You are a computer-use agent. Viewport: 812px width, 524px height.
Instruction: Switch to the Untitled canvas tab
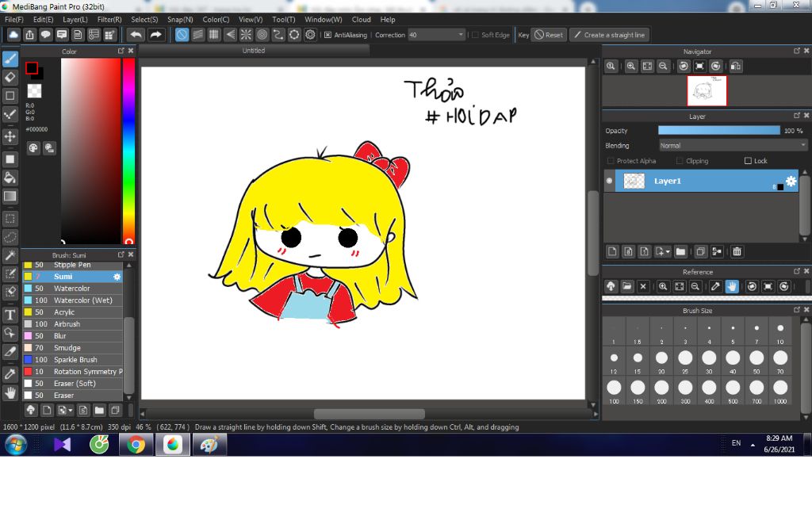[x=254, y=50]
